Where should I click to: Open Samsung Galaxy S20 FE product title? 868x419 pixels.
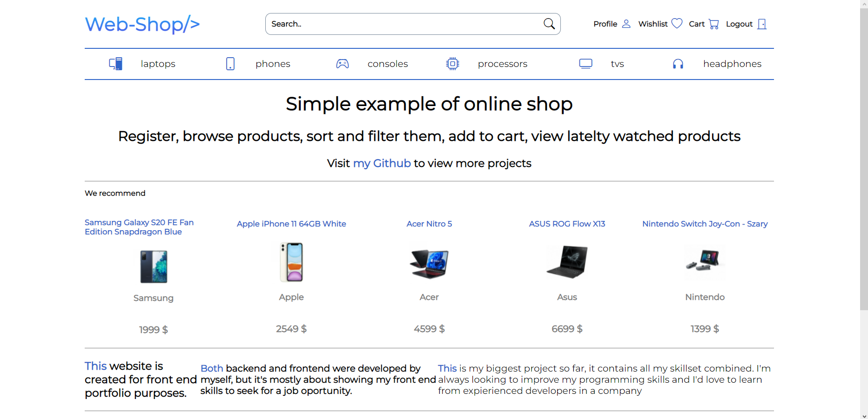(x=139, y=227)
